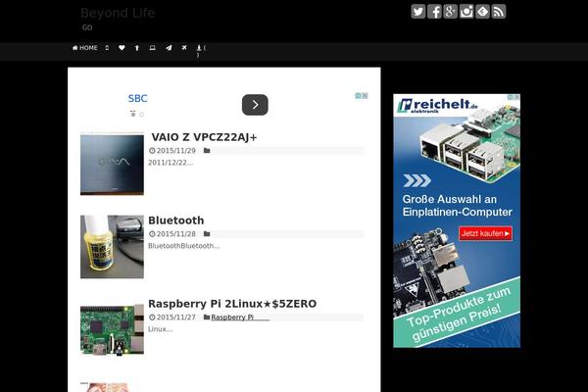
Task: Click the 'Linux...' excerpt text
Action: click(x=160, y=329)
